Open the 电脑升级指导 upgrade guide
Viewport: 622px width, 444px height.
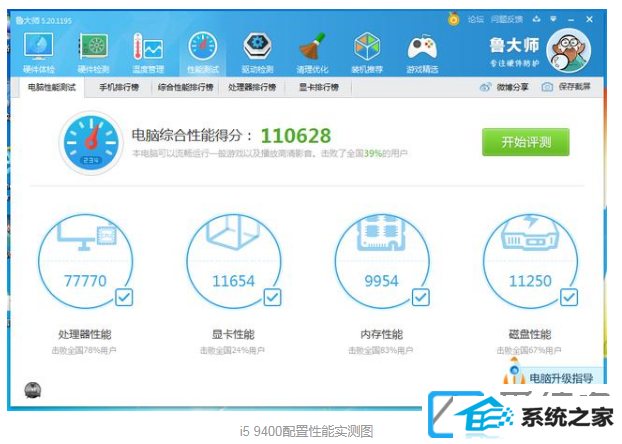click(x=561, y=378)
